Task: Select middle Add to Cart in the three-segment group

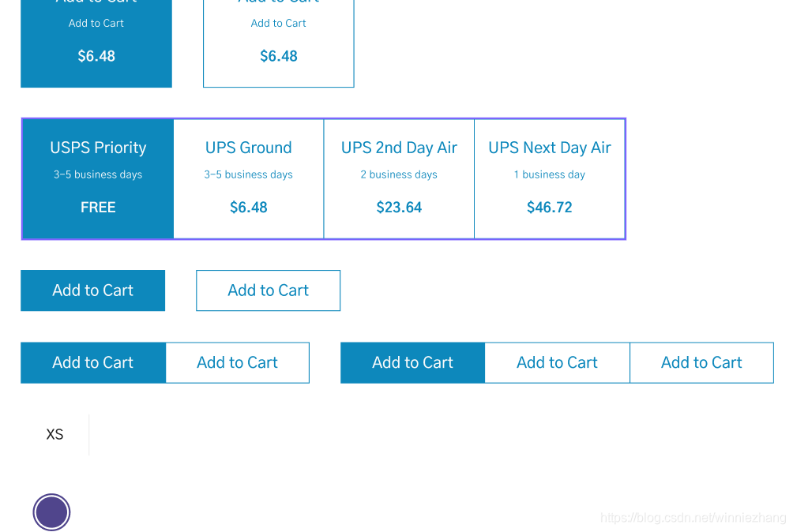Action: coord(558,363)
